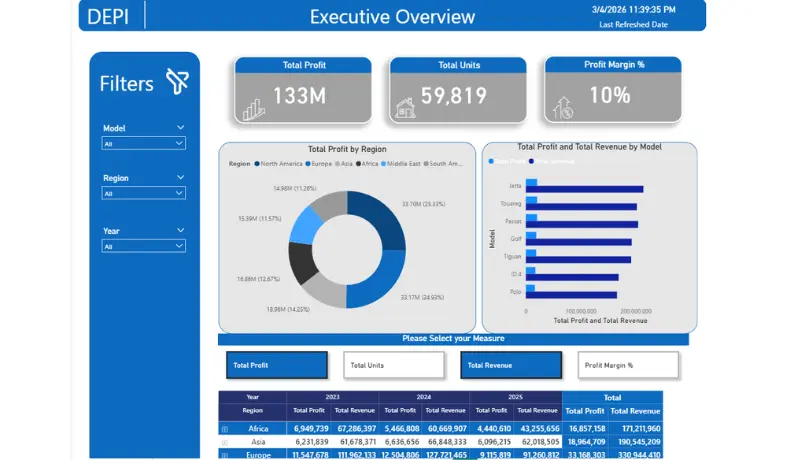Open the Model All dropdown
800x460 pixels.
pos(143,143)
